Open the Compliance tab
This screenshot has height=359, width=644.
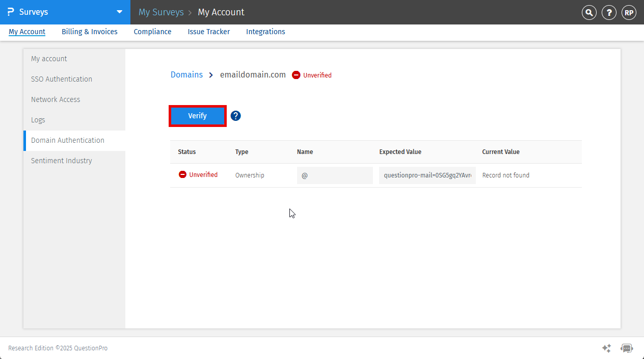tap(152, 32)
